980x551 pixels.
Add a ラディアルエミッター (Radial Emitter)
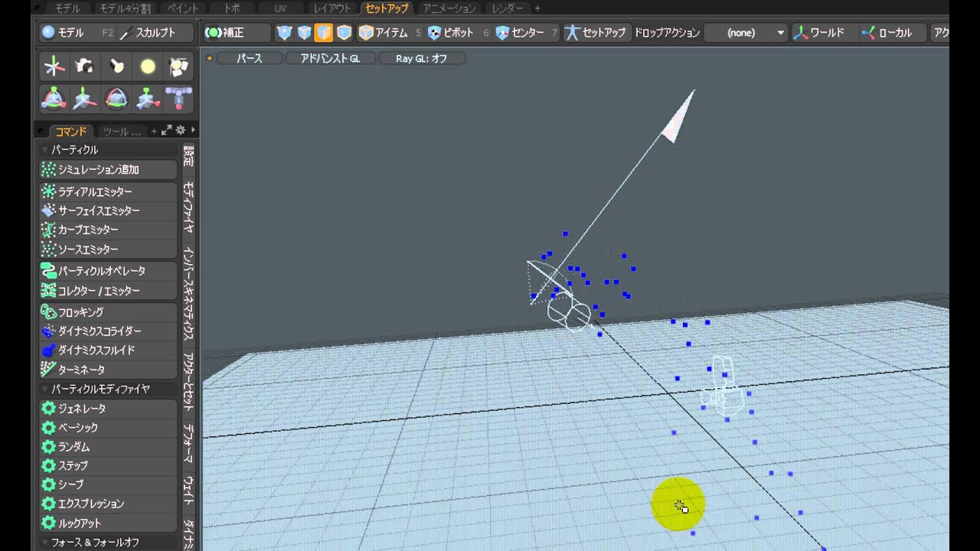tap(108, 191)
